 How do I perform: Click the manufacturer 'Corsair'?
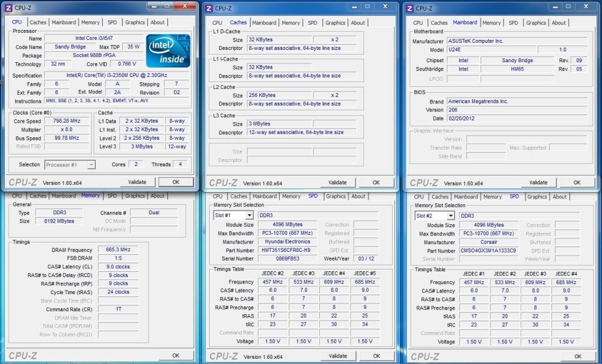tap(489, 242)
